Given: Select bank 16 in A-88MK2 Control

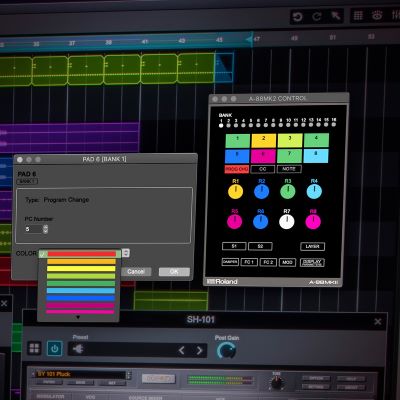Looking at the screenshot, I should click(x=334, y=124).
